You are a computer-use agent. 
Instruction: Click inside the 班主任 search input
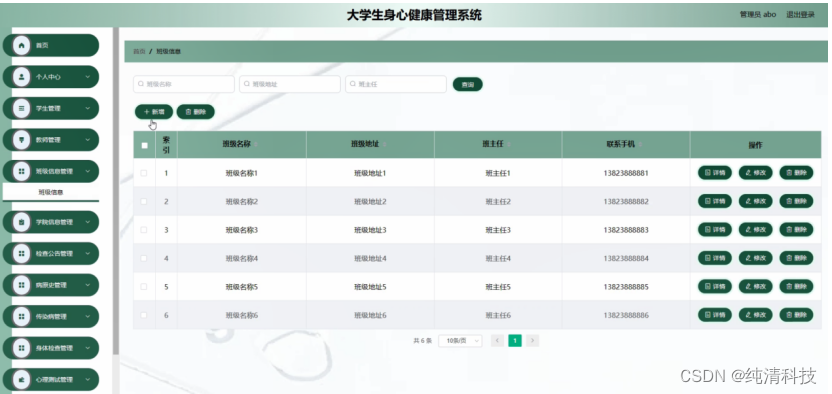(x=396, y=84)
